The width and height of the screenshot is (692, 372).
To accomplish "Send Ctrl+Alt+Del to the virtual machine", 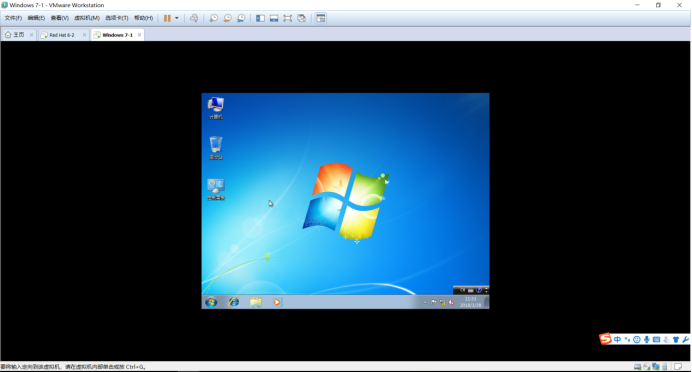I will tap(194, 18).
